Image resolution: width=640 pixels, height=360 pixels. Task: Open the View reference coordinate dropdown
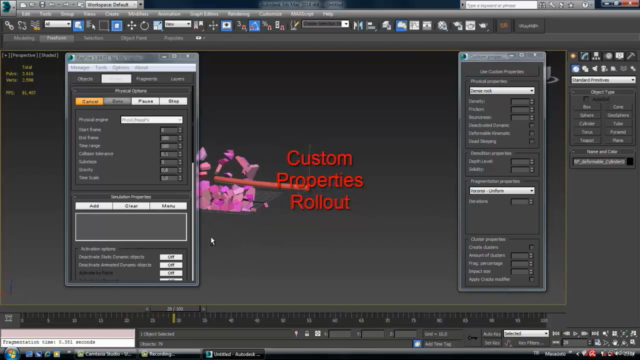(178, 24)
